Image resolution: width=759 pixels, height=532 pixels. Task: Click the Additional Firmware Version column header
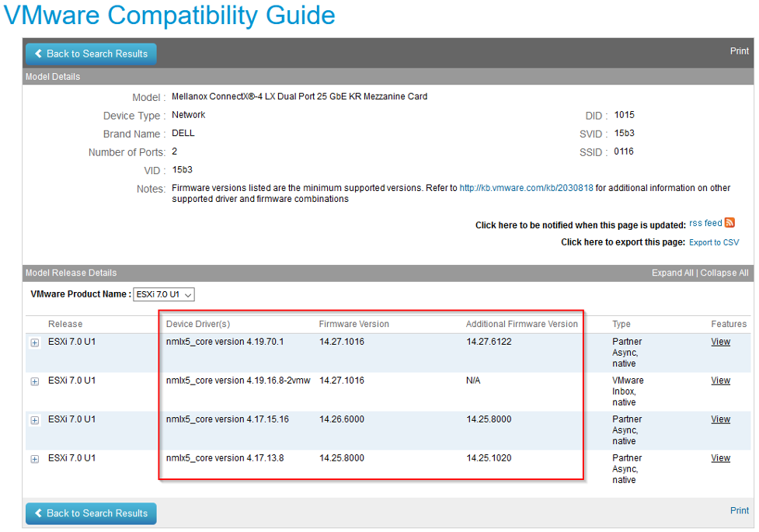(x=522, y=324)
